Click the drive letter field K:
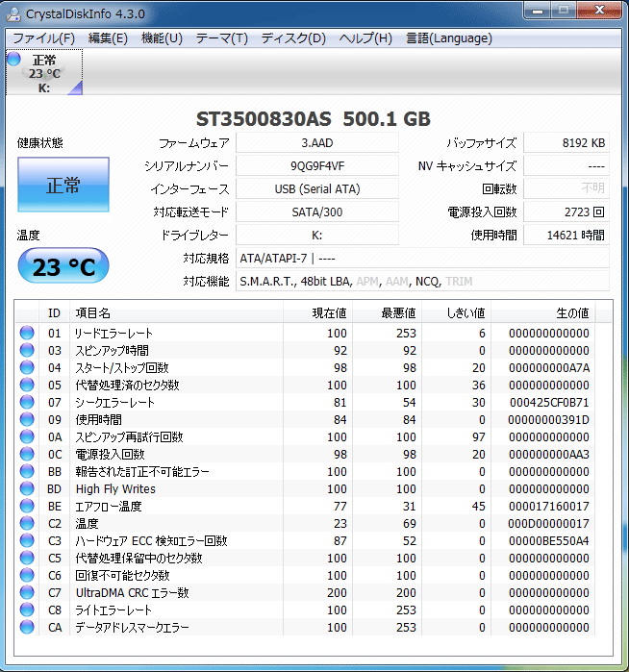This screenshot has height=672, width=629. pyautogui.click(x=317, y=236)
